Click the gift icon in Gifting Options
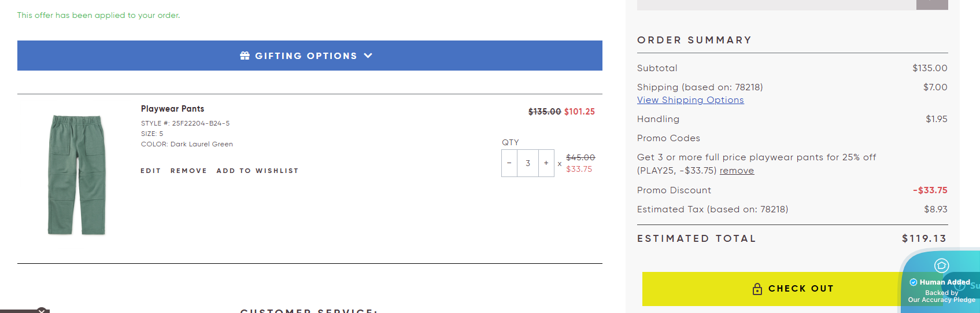Screen dimensions: 980x313 (x=245, y=56)
